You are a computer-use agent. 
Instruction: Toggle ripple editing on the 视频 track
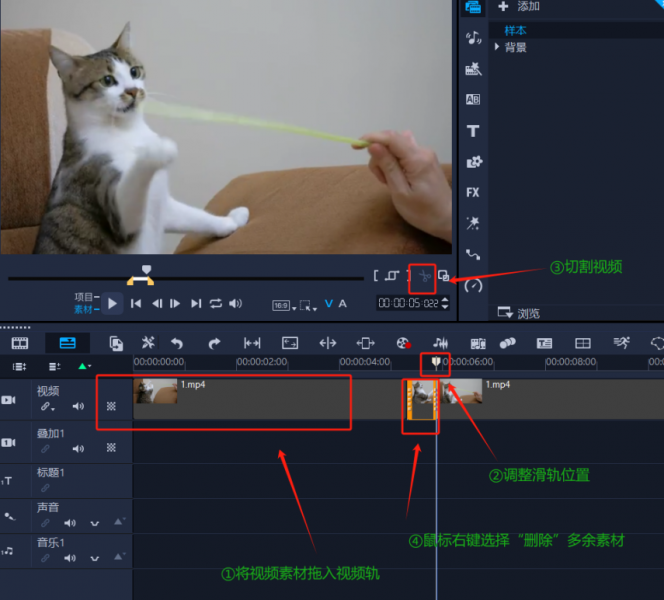coord(47,406)
